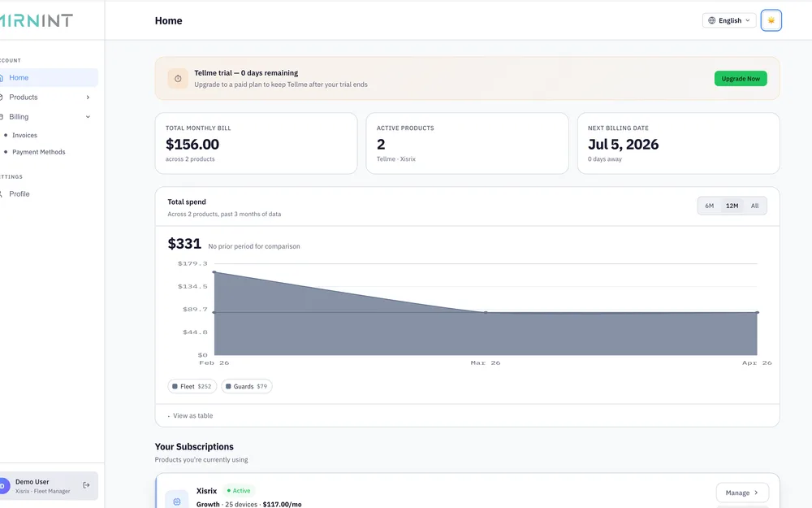Click 'No prior period for comparison' text
Viewport: 812px width, 508px height.
(253, 246)
